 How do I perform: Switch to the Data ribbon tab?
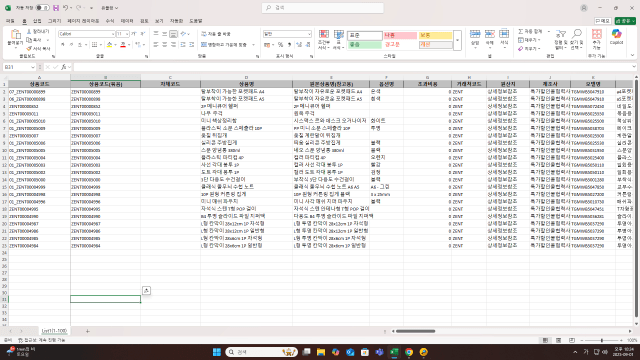(x=127, y=21)
